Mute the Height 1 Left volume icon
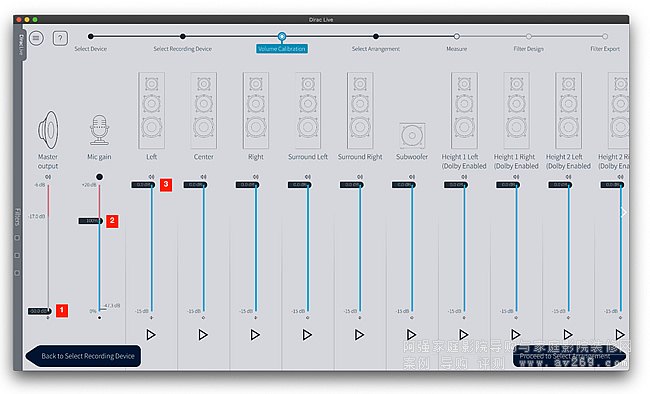The height and width of the screenshot is (394, 650). [464, 177]
